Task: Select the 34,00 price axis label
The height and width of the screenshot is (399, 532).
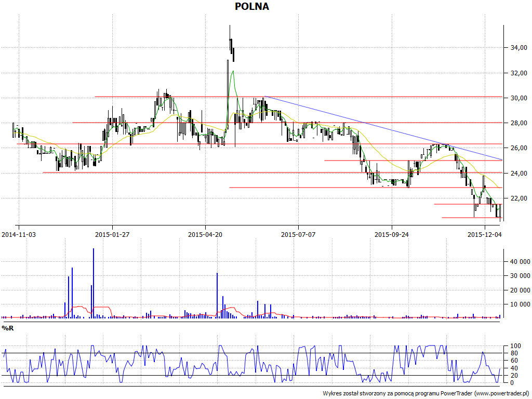Action: [519, 48]
